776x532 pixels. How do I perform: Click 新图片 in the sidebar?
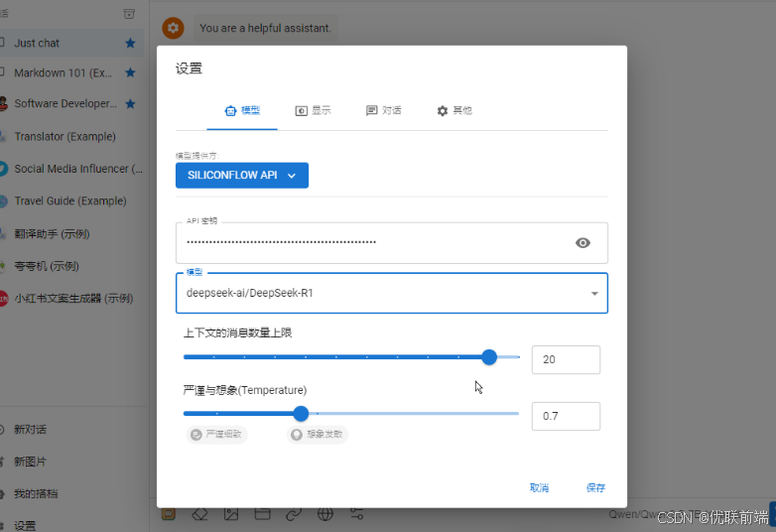[x=30, y=462]
